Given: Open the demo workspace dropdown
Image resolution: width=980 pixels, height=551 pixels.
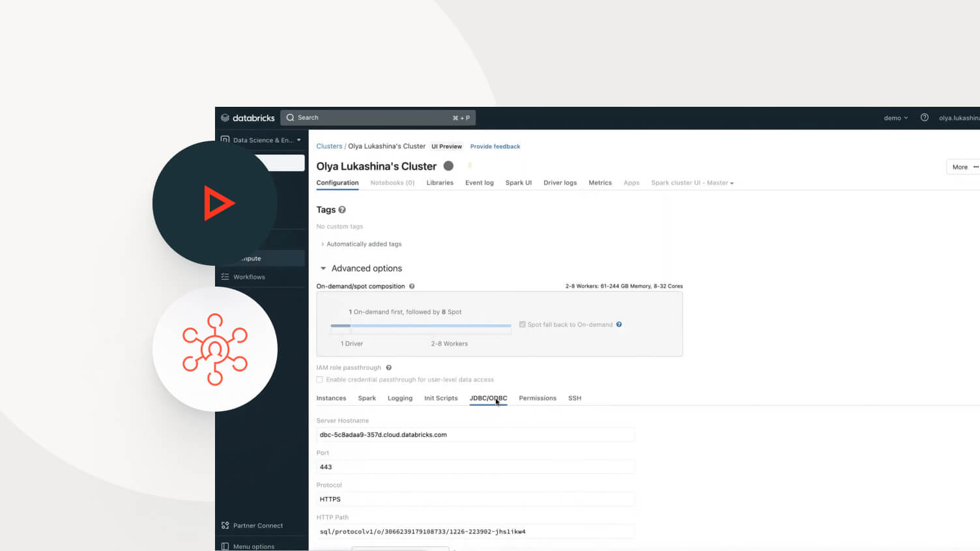Looking at the screenshot, I should [x=896, y=118].
